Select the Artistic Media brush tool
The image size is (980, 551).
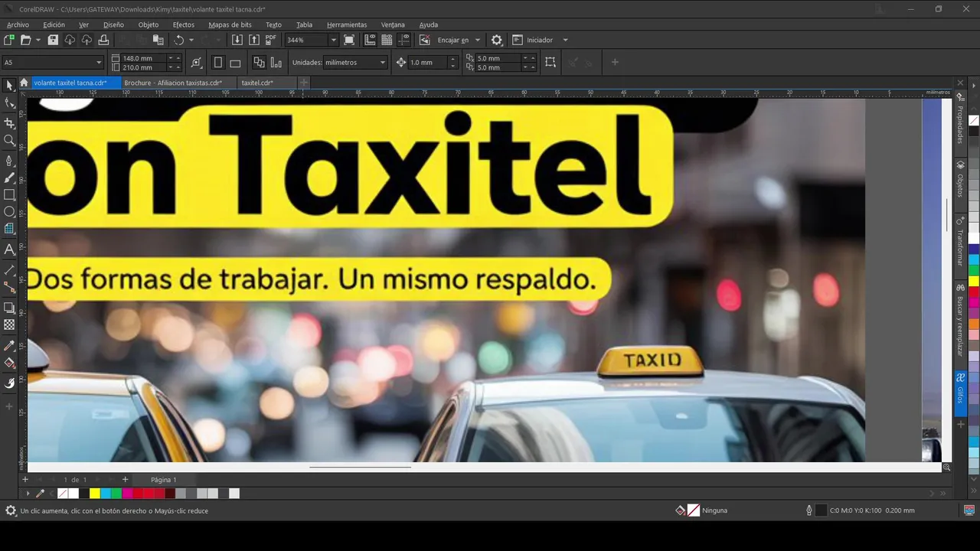(9, 178)
